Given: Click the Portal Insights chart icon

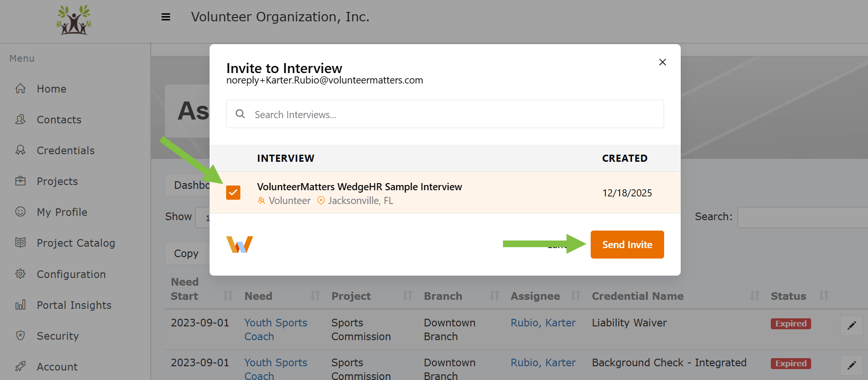Looking at the screenshot, I should (x=20, y=305).
